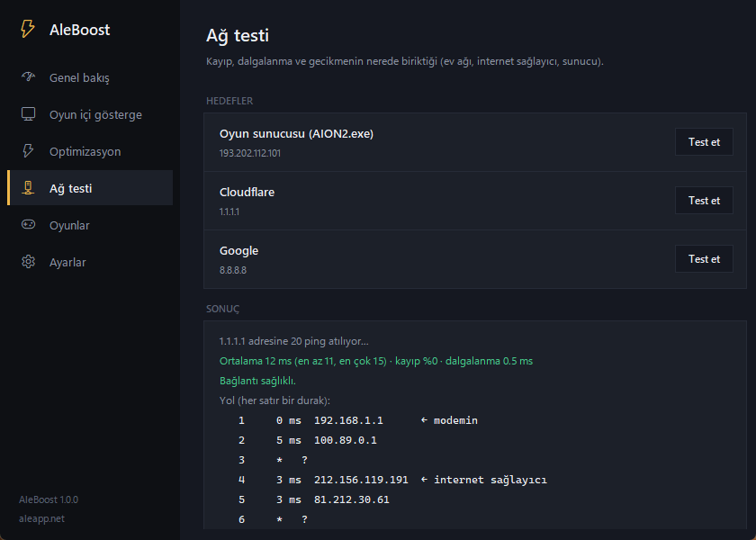Click the Oyunlar gamepad icon
This screenshot has width=756, height=540.
coord(28,225)
